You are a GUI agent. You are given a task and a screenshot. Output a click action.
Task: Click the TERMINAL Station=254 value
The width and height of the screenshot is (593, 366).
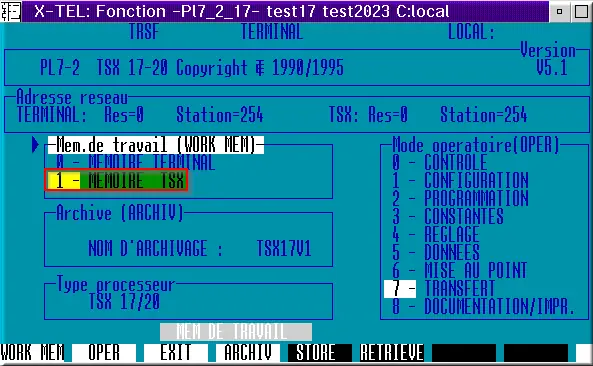(x=220, y=115)
